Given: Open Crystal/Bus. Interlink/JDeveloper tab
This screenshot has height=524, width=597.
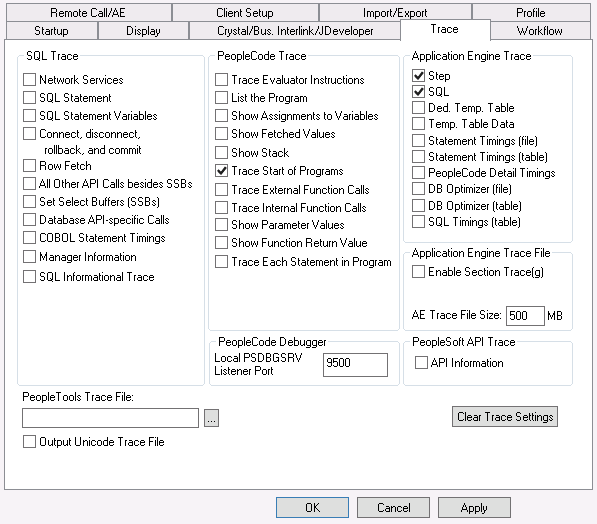Looking at the screenshot, I should click(x=295, y=30).
